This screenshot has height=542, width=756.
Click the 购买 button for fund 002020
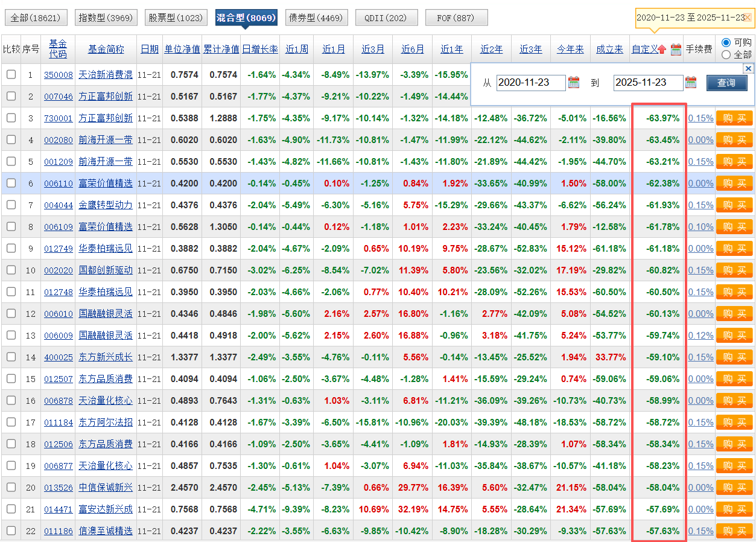[x=734, y=270]
